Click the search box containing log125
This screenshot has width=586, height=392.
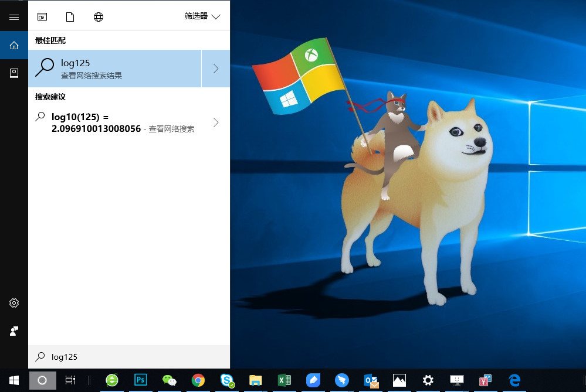(129, 357)
